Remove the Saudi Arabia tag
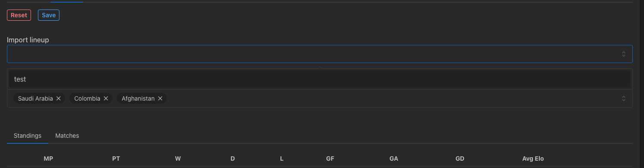Viewport: 644px width, 168px height. click(x=59, y=98)
